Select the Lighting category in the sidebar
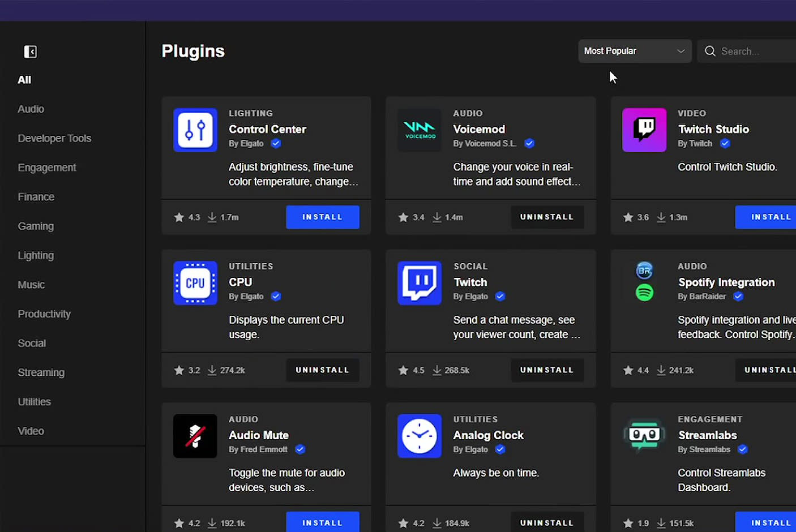This screenshot has height=532, width=796. (36, 255)
